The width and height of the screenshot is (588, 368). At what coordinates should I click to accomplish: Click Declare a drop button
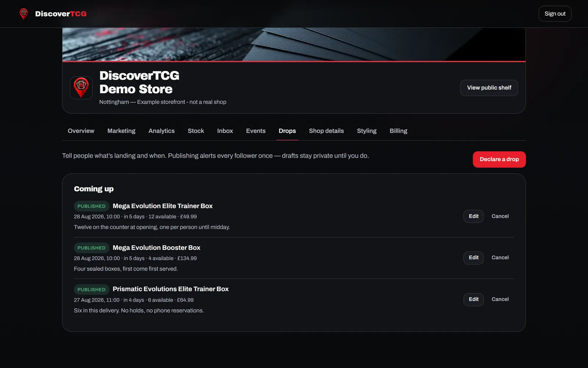(x=499, y=159)
